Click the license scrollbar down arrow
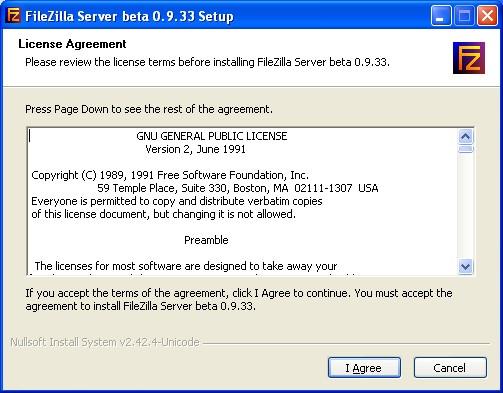This screenshot has height=393, width=503. point(465,266)
